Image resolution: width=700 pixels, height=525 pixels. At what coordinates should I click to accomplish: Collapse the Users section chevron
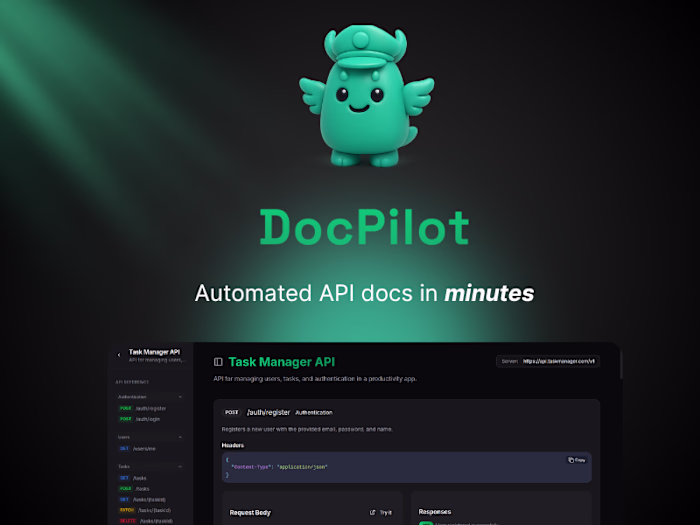tap(180, 437)
